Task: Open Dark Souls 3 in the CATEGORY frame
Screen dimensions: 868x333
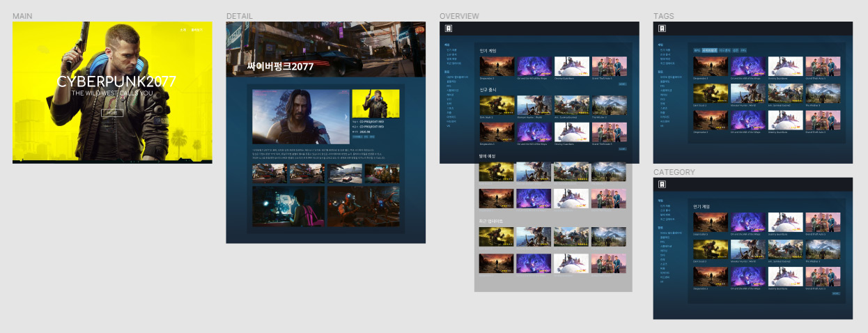Action: (711, 250)
